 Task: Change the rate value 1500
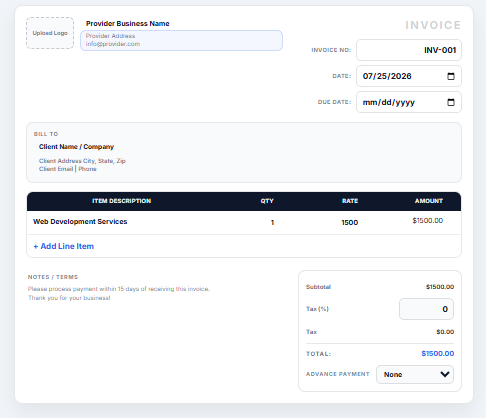(x=350, y=222)
